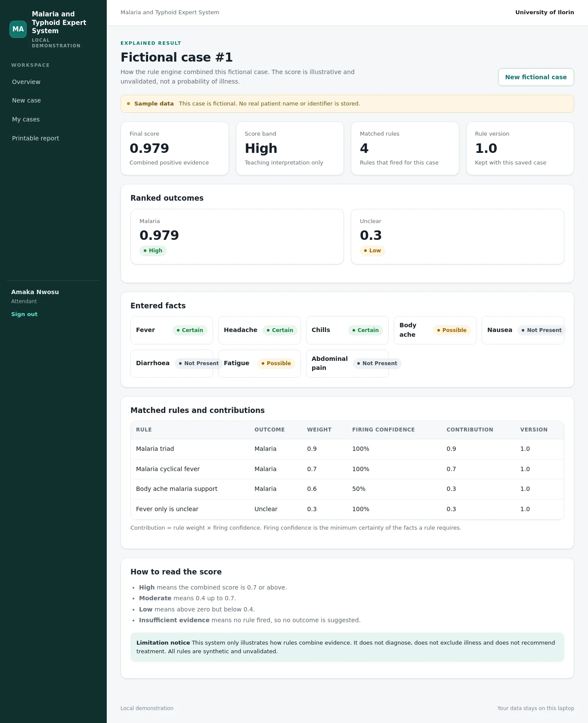Click the Nausea Not Present badge

coord(542,330)
